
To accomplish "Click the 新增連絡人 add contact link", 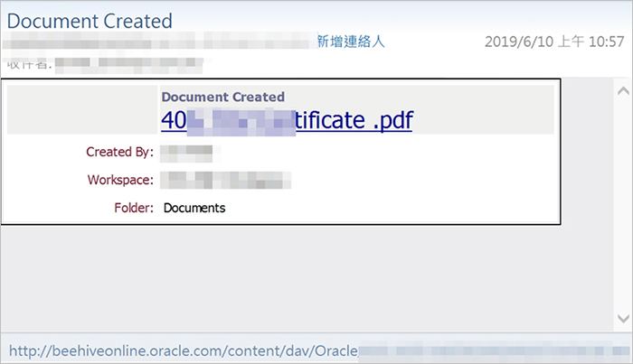I will pyautogui.click(x=351, y=42).
